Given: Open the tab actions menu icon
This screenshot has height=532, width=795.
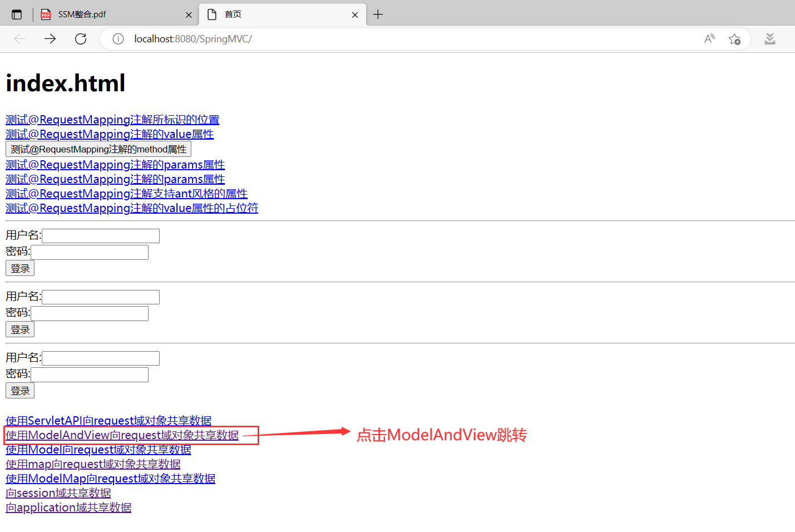Looking at the screenshot, I should pyautogui.click(x=17, y=15).
